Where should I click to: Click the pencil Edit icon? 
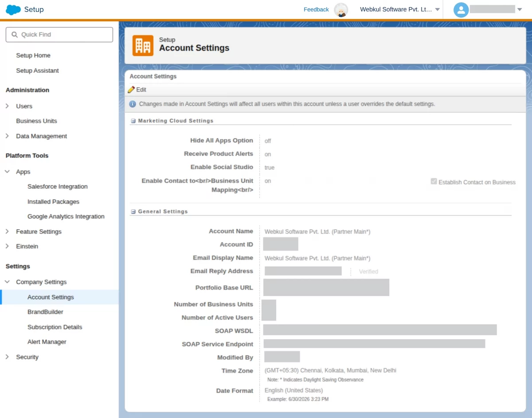coord(131,90)
